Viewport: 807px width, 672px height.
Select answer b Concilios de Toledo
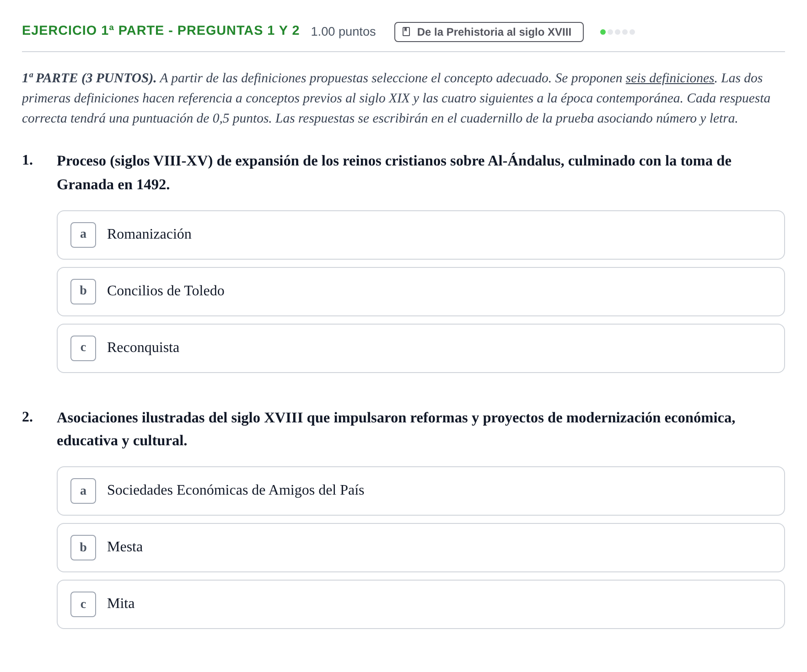420,292
